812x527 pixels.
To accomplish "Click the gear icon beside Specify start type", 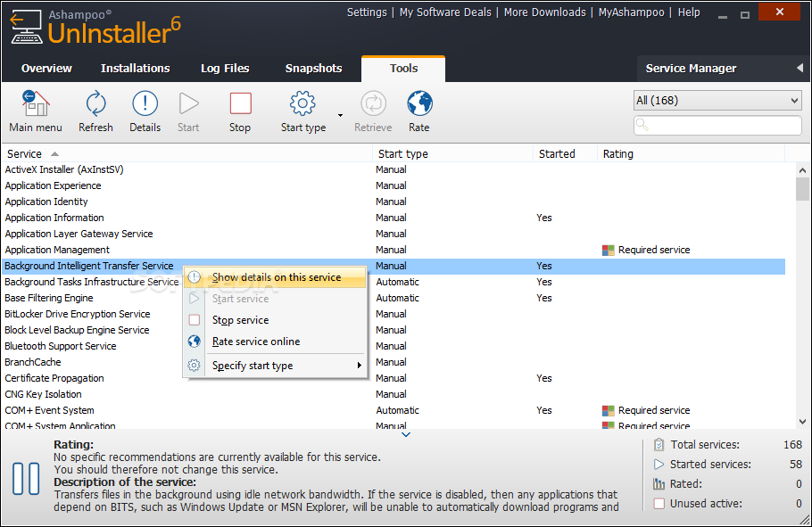I will [195, 366].
